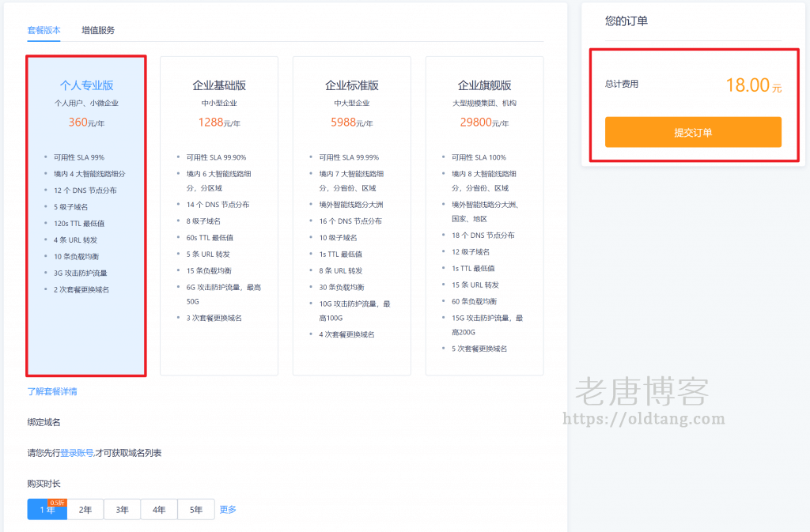This screenshot has width=810, height=532.
Task: Expand 更多 for additional duration options
Action: click(x=227, y=509)
